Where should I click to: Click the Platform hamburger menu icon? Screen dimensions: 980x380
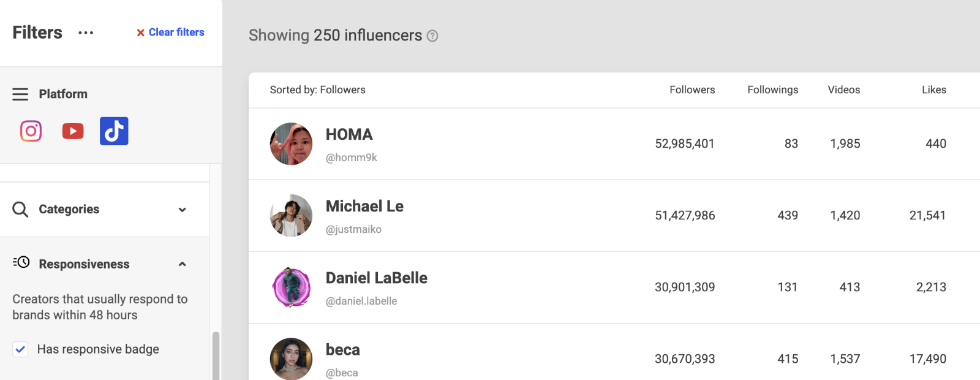20,94
